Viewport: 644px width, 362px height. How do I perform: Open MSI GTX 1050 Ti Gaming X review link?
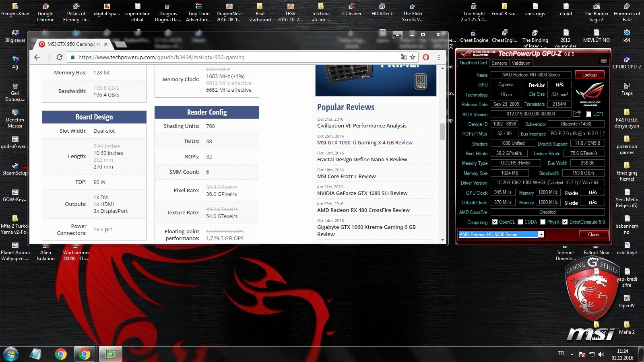[x=365, y=142]
